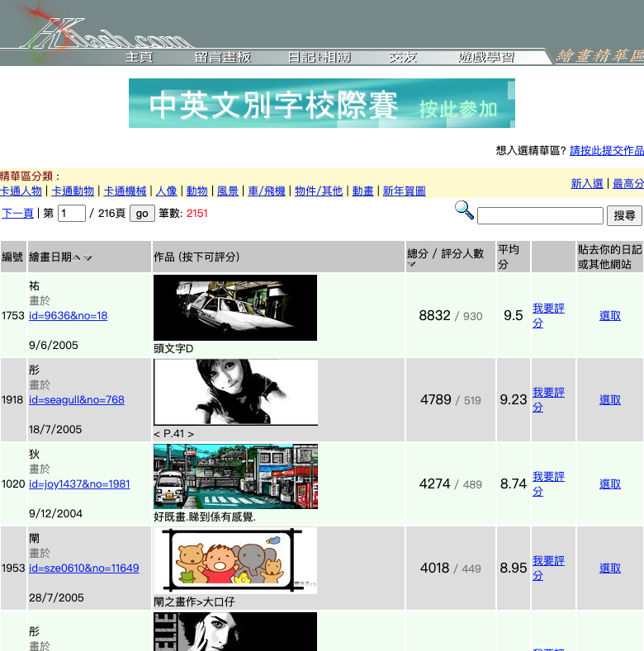Open link id=sze0610&no=11649
Screen dimensions: 644x651
click(84, 568)
